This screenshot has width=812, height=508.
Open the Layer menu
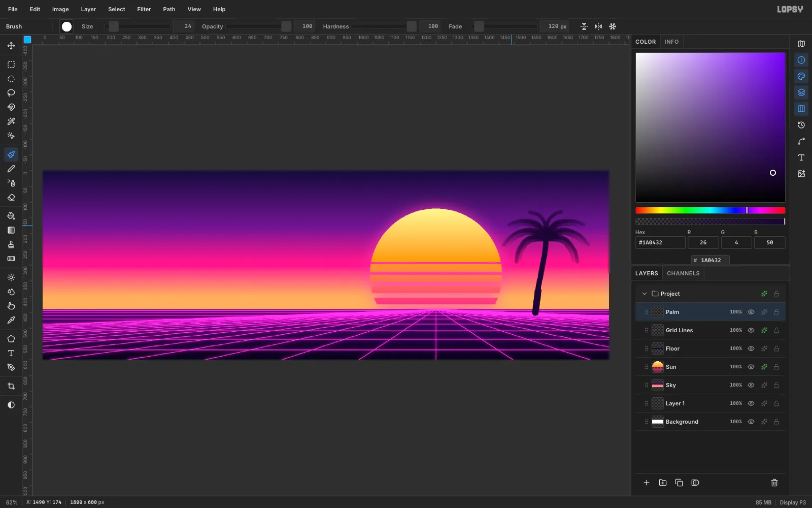click(x=88, y=9)
